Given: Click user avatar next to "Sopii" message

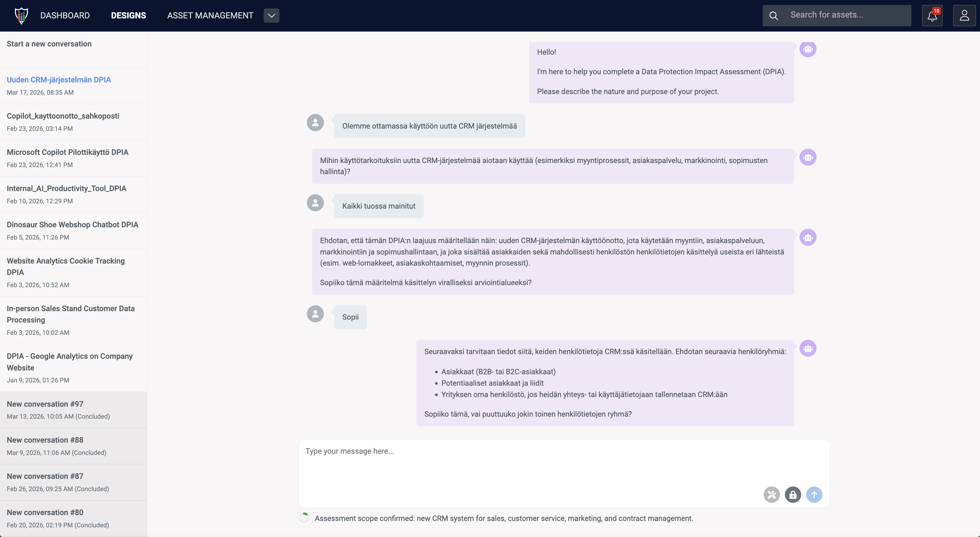Looking at the screenshot, I should pyautogui.click(x=315, y=314).
